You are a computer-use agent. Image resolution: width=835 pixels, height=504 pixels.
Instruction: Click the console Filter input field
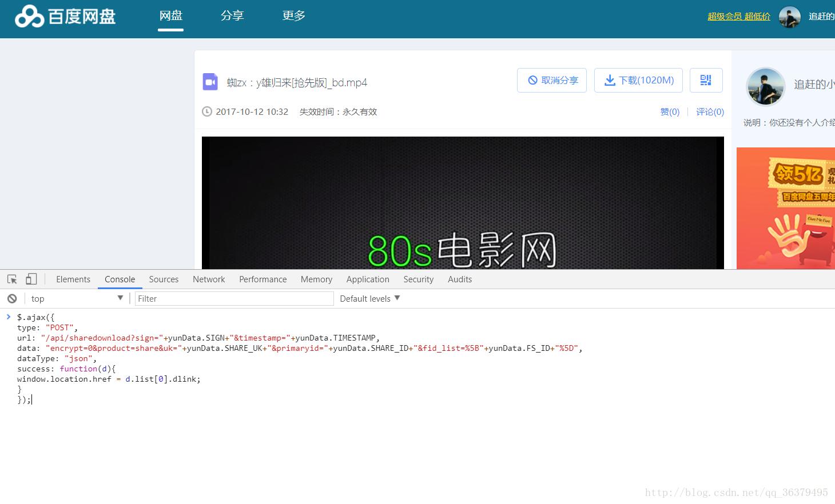point(233,298)
